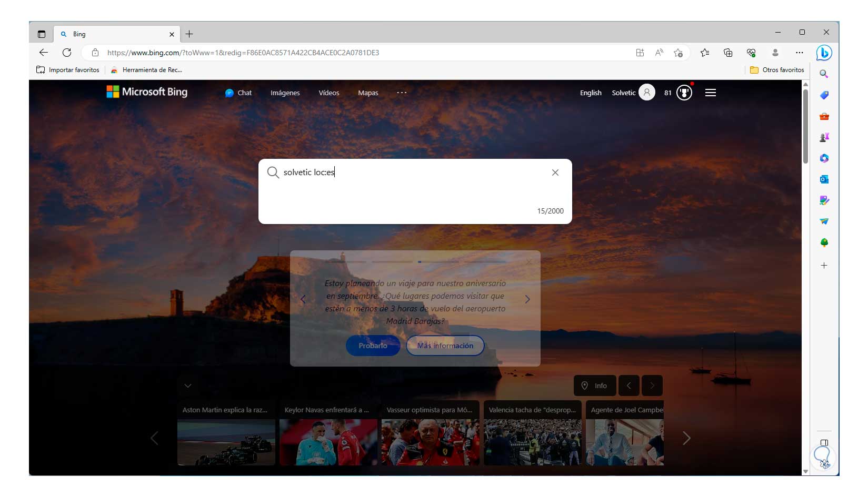Open the sidebar green tree icon

tap(824, 242)
